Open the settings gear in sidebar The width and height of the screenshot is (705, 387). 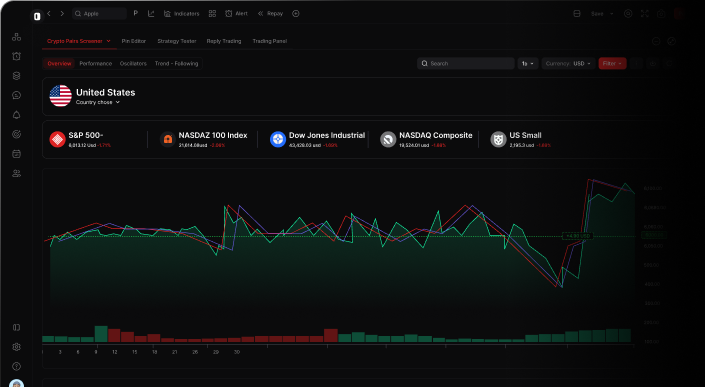pos(17,347)
